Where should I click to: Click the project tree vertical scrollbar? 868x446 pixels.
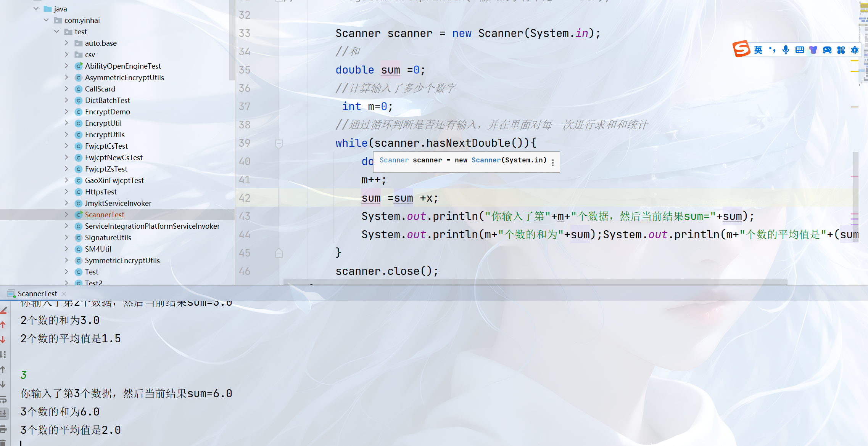231,40
